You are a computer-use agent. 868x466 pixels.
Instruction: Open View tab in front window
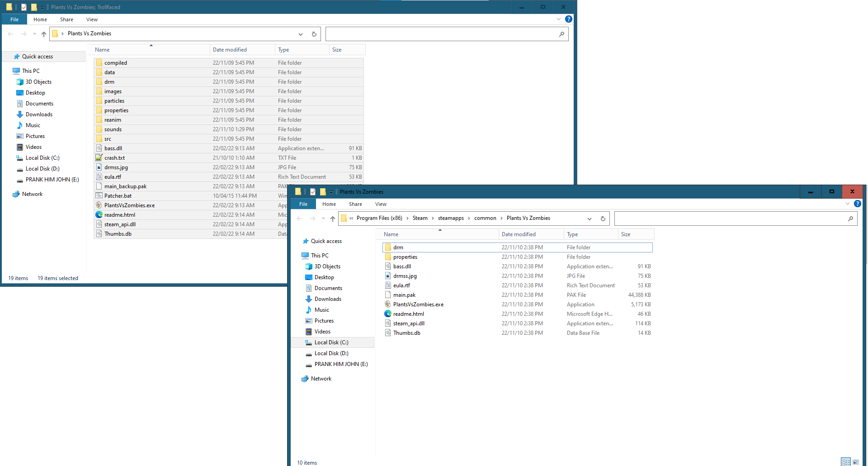(381, 204)
